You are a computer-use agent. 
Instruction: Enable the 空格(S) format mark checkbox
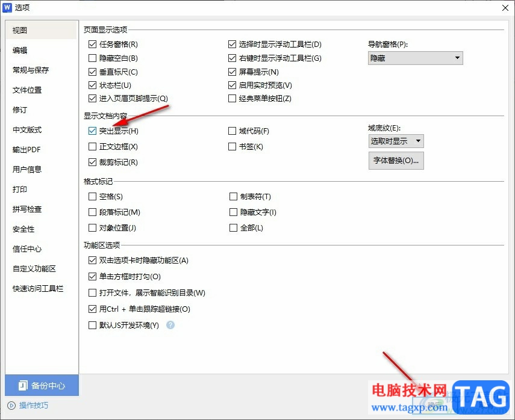tap(92, 196)
